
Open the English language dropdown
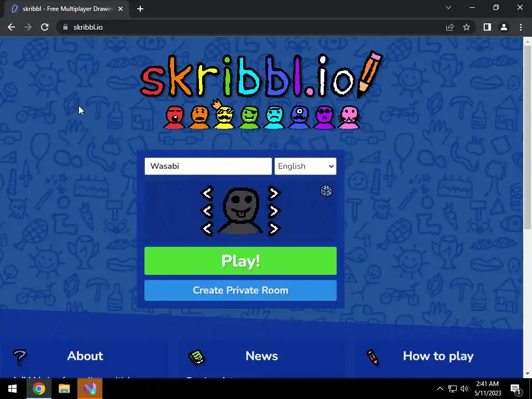[305, 166]
